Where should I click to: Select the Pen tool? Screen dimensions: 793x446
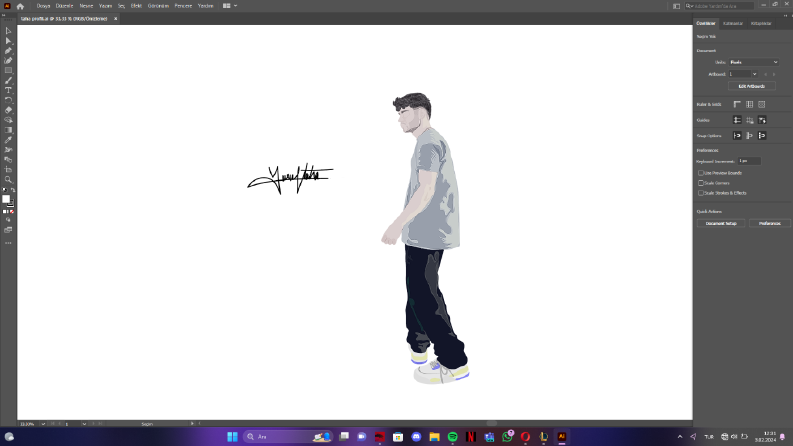(8, 51)
